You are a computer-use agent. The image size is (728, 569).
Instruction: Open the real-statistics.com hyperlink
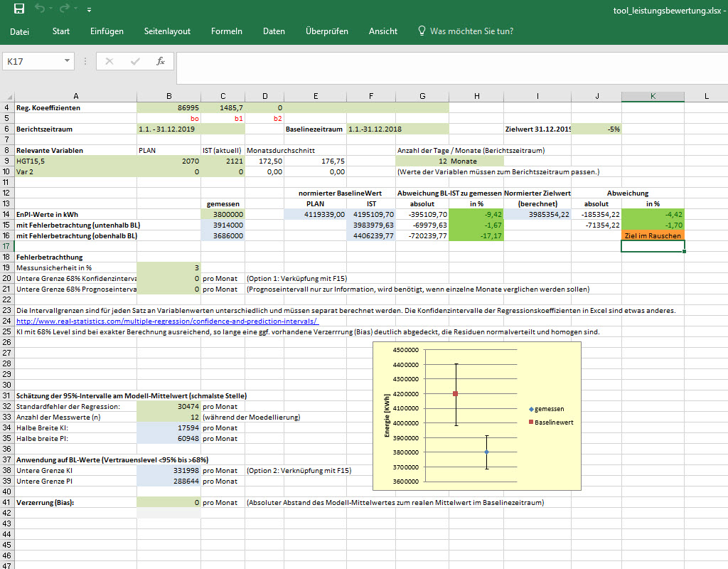pyautogui.click(x=159, y=321)
